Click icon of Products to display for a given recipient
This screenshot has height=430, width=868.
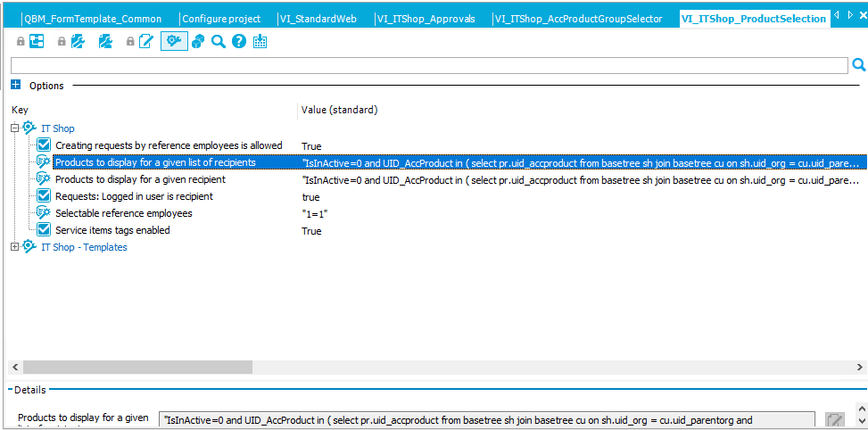44,180
